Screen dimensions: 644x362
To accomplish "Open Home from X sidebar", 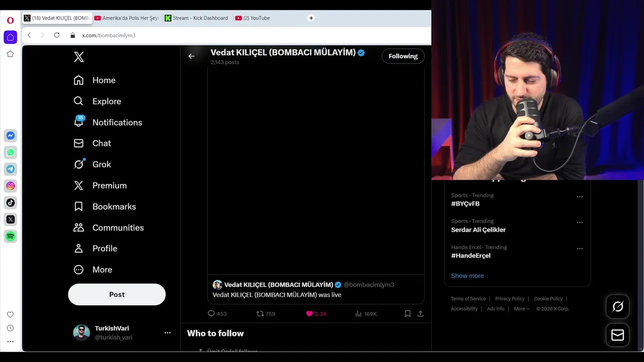I will pos(95,80).
